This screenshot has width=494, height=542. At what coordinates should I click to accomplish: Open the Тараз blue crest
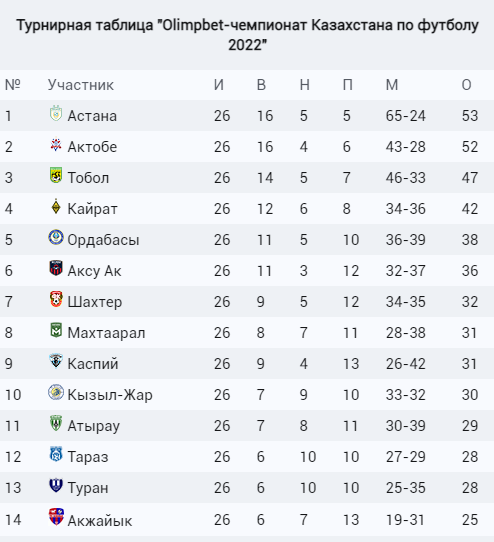pyautogui.click(x=56, y=454)
